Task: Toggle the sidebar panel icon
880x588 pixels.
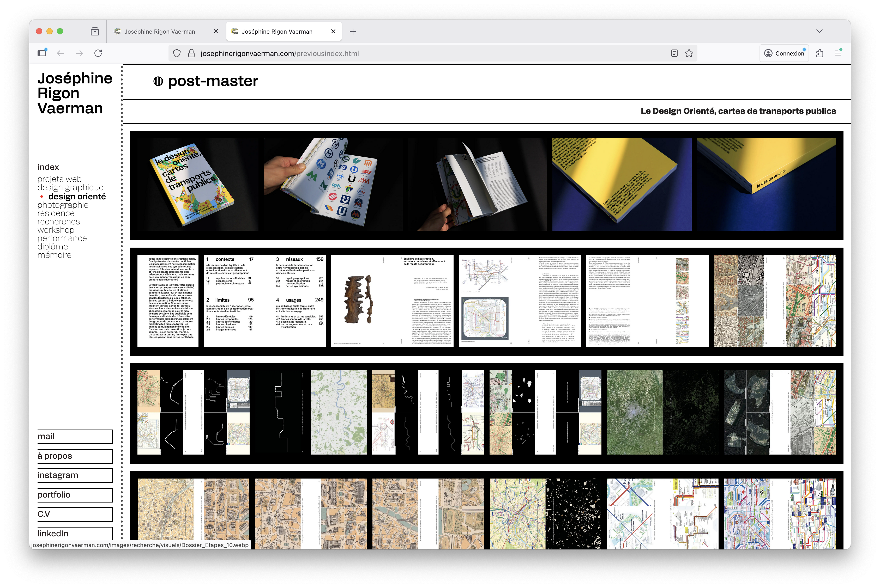Action: point(42,53)
